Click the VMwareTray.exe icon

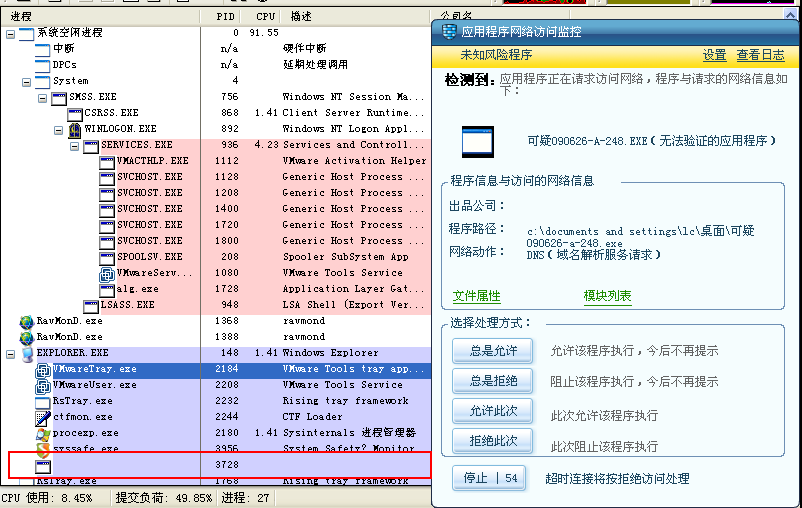(x=43, y=370)
